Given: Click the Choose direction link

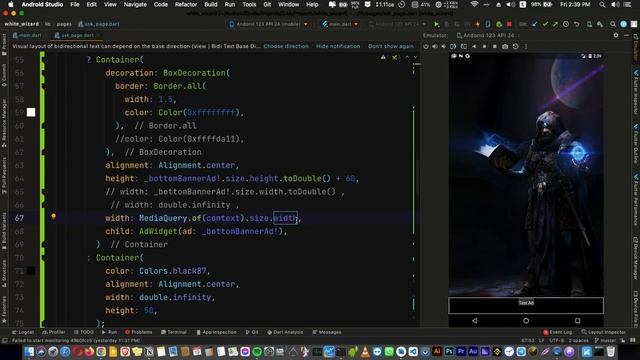Looking at the screenshot, I should [x=286, y=46].
